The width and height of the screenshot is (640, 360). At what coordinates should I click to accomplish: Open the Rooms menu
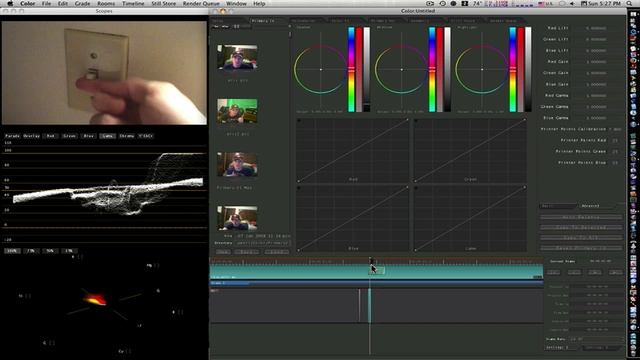coord(106,4)
